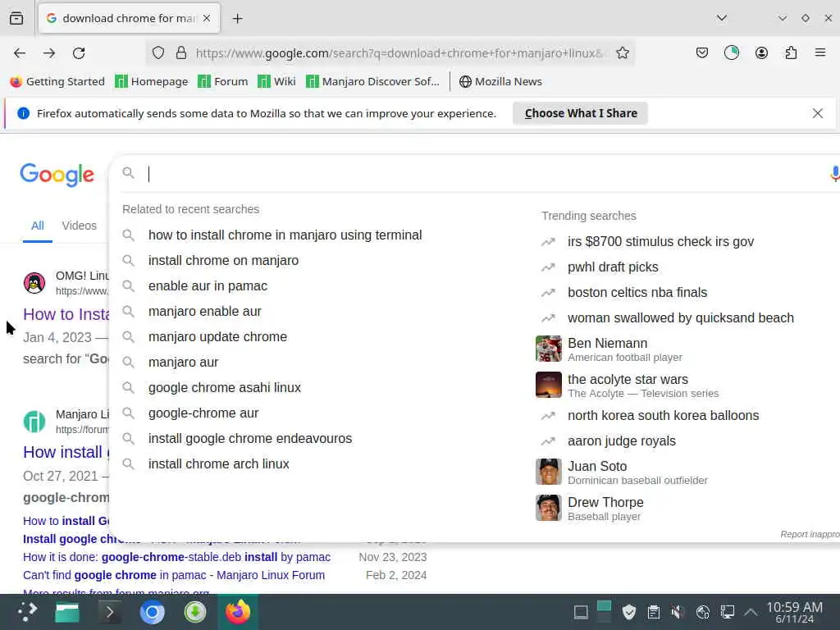
Task: Open clock showing 10:59 AM
Action: (x=794, y=612)
